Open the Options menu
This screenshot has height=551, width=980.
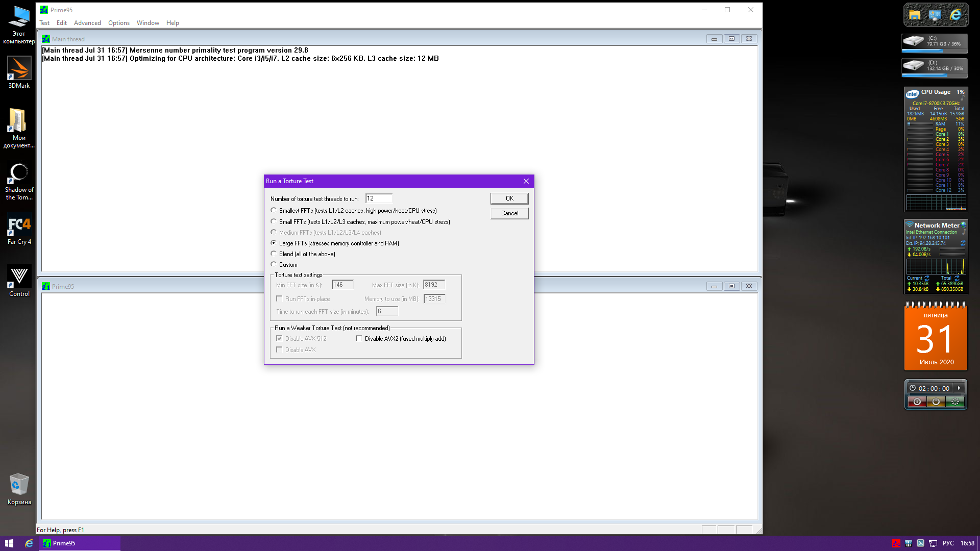click(x=118, y=23)
